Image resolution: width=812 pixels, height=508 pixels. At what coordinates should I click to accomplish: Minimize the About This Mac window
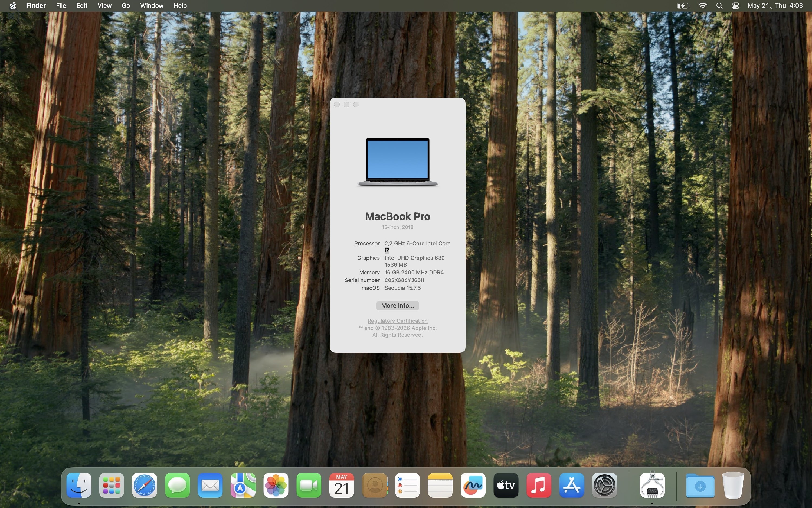point(347,105)
